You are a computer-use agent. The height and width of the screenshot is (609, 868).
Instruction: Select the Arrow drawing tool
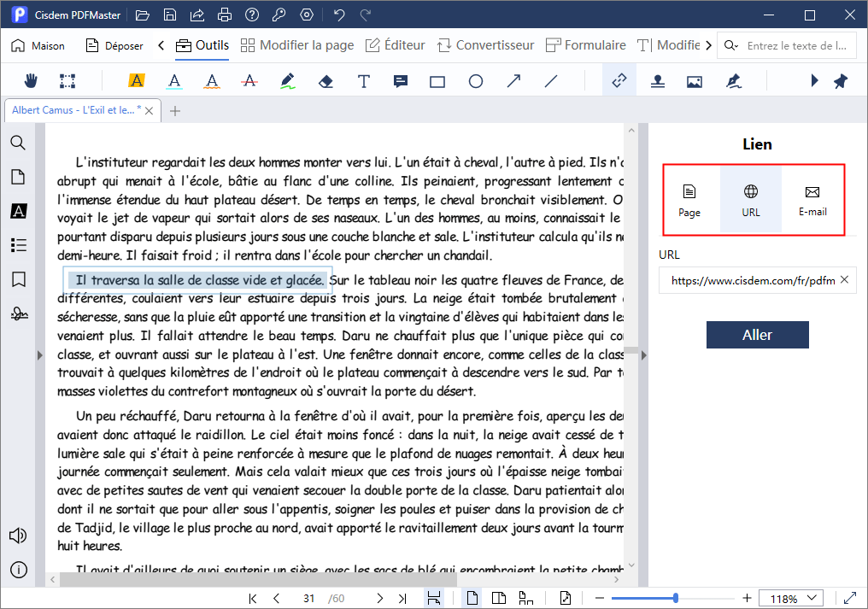tap(513, 81)
